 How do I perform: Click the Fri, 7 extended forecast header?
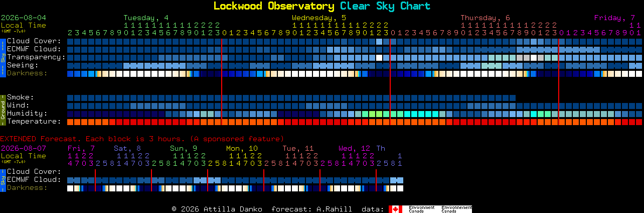(81, 148)
